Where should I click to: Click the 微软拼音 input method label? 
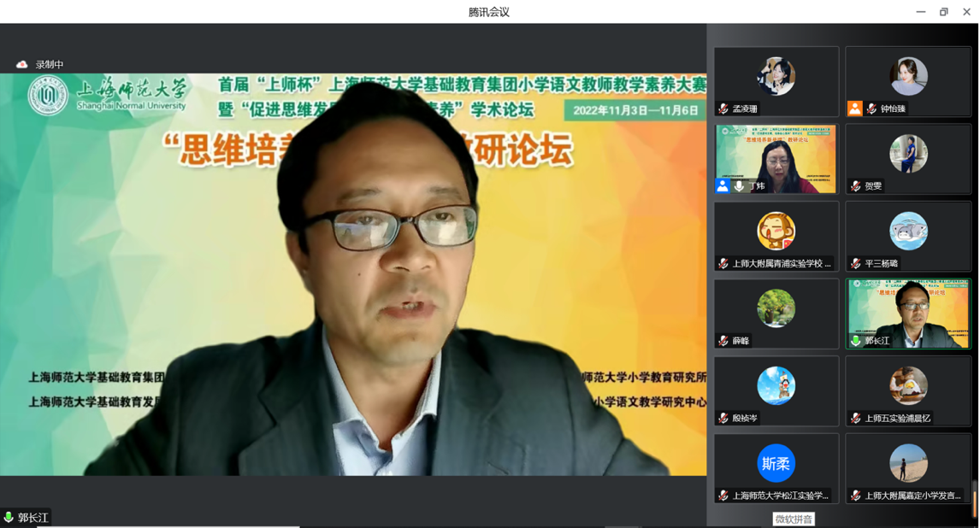click(794, 519)
